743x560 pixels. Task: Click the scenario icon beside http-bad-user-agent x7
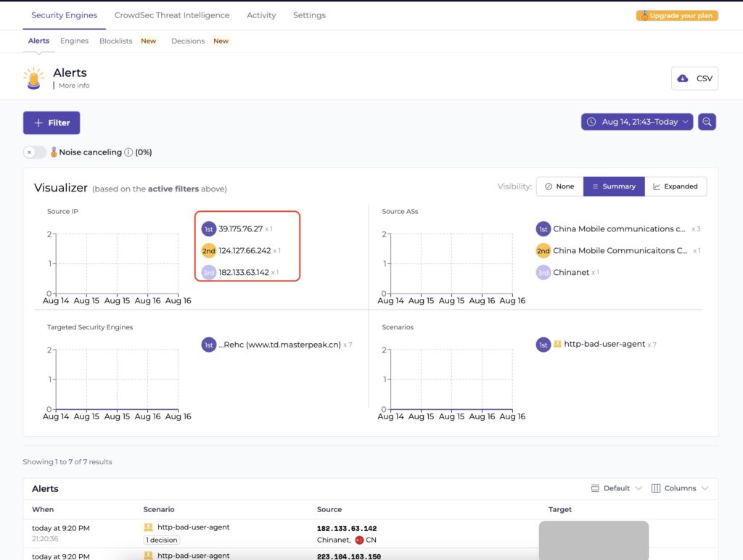click(x=558, y=344)
